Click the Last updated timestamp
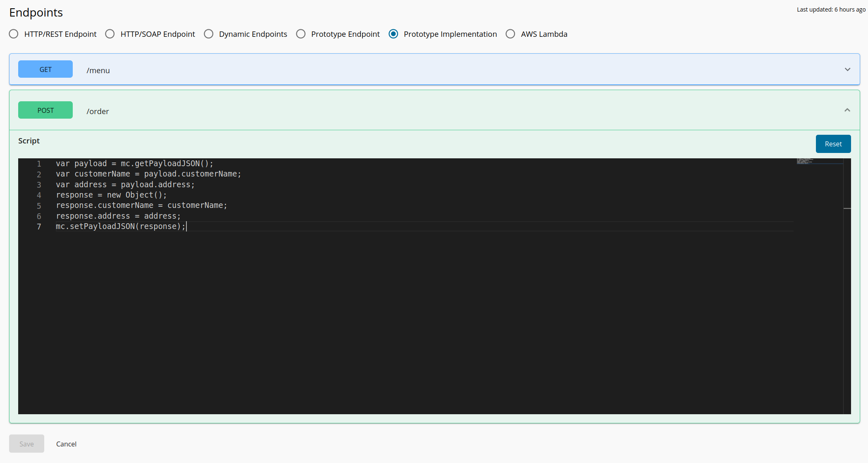 (831, 10)
